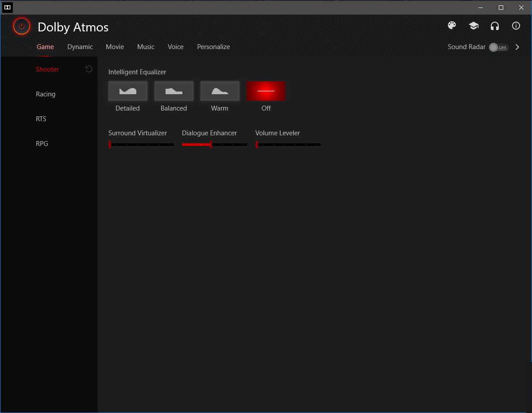The image size is (532, 413).
Task: Click the headphones icon
Action: (495, 26)
